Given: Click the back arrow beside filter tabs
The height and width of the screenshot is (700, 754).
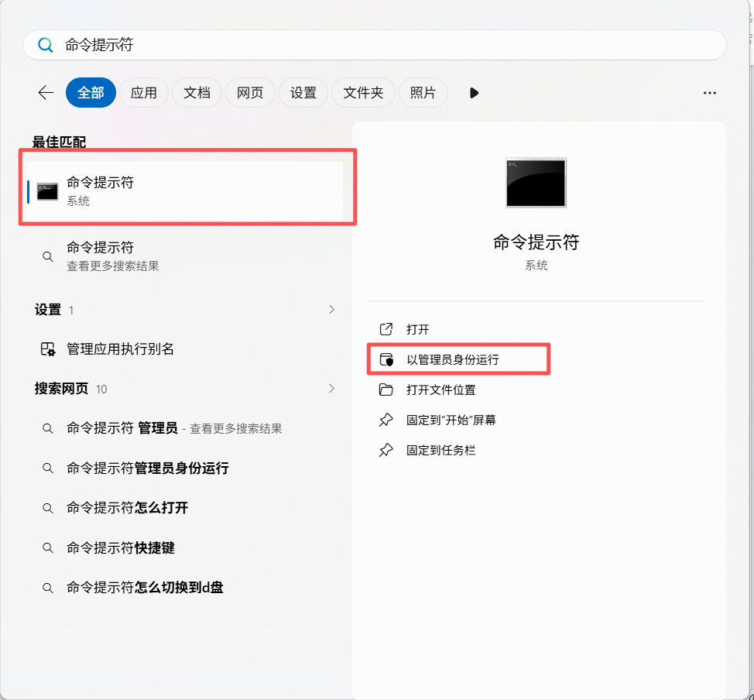Looking at the screenshot, I should pyautogui.click(x=46, y=93).
